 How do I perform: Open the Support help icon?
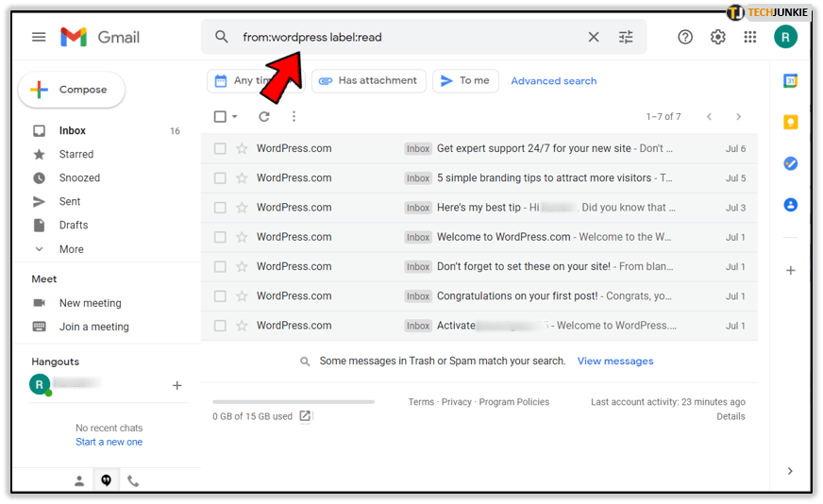685,37
